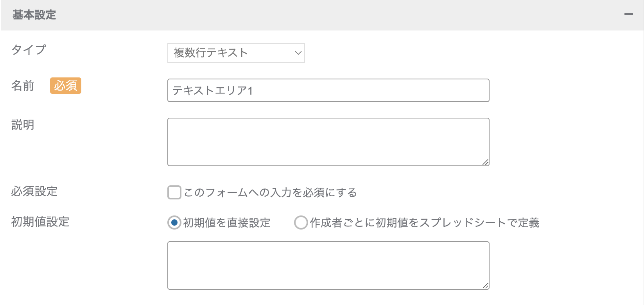The image size is (644, 305).
Task: Click inside the 初期値 textarea at bottom
Action: [328, 265]
